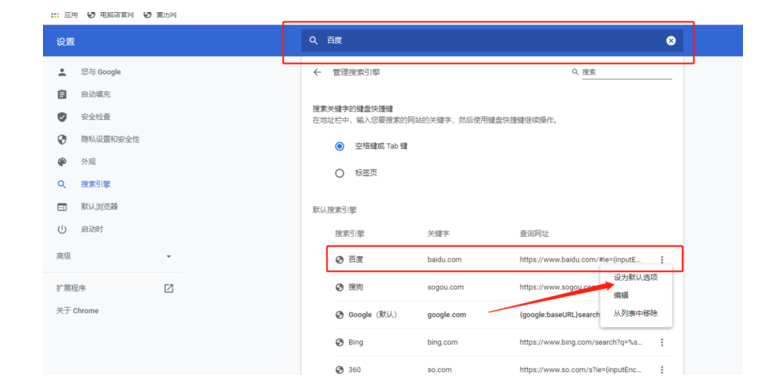The width and height of the screenshot is (784, 383).
Task: Open the apps grid icon in bookmarks bar
Action: 55,15
